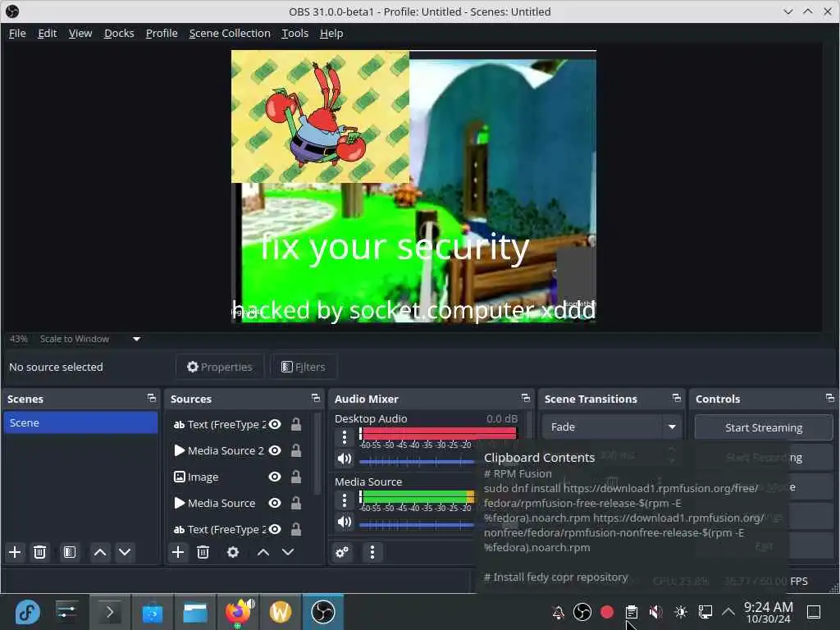This screenshot has height=630, width=840.
Task: Toggle visibility of the Media Source row
Action: pos(275,503)
